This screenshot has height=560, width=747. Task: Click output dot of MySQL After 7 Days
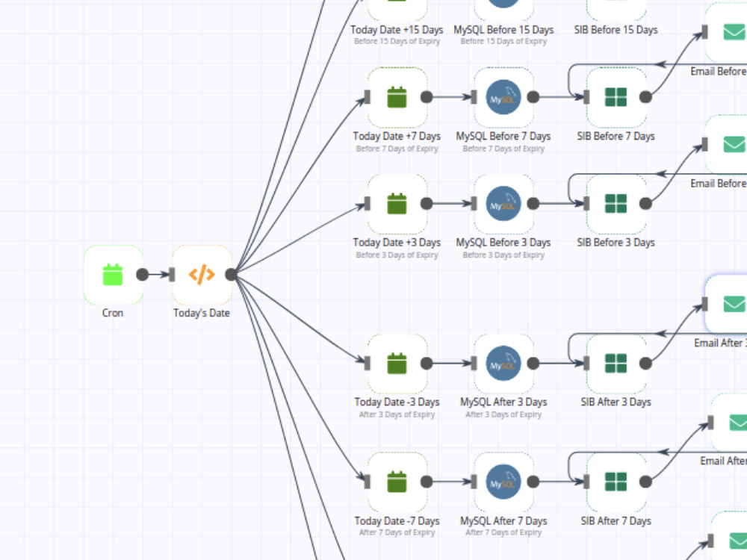[x=533, y=482]
